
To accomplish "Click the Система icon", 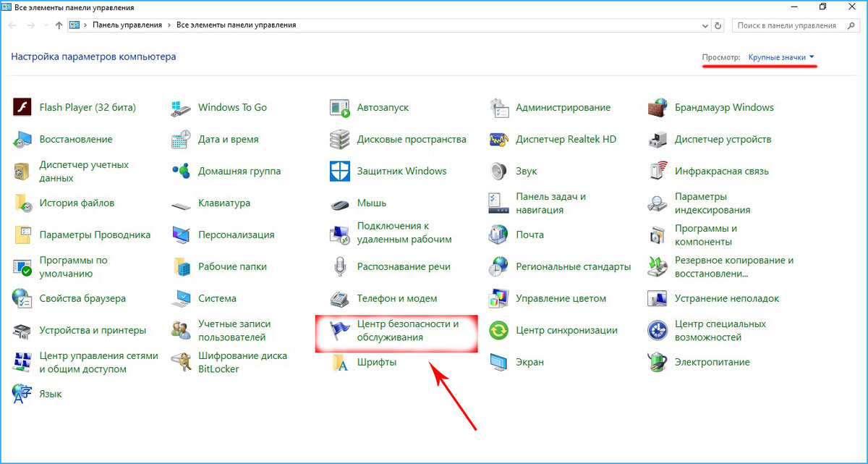I will (x=181, y=298).
